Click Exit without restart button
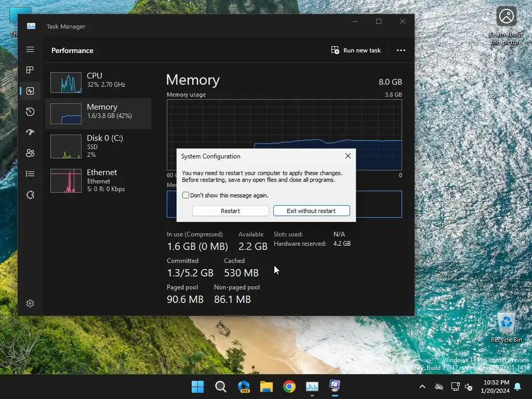The height and width of the screenshot is (399, 532). tap(312, 211)
